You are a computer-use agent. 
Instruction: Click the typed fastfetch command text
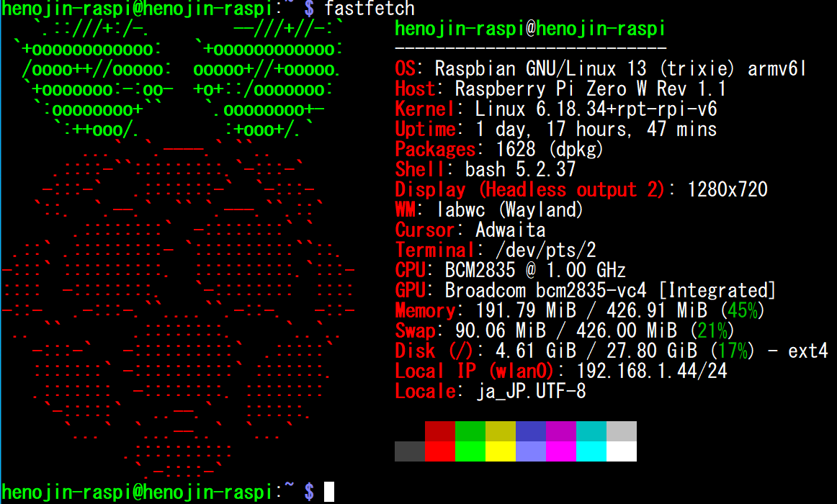[370, 9]
